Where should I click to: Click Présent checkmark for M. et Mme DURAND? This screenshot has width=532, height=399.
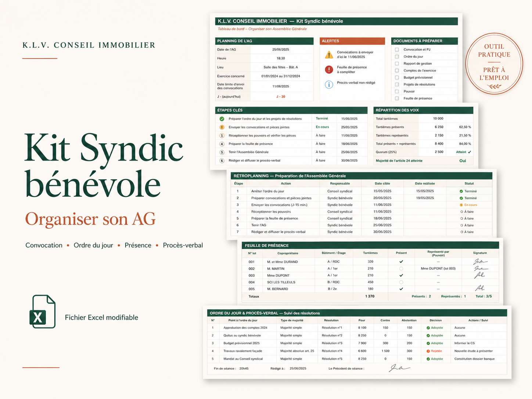tap(401, 262)
